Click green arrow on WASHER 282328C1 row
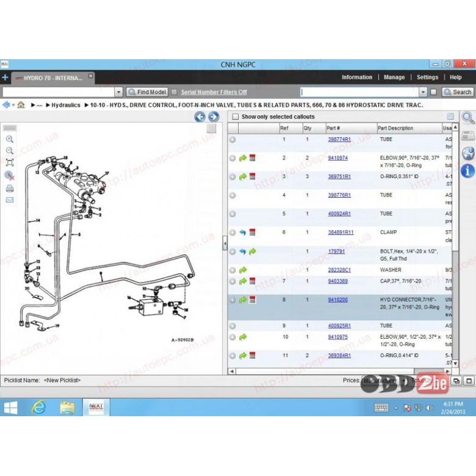The height and width of the screenshot is (476, 476). [242, 270]
